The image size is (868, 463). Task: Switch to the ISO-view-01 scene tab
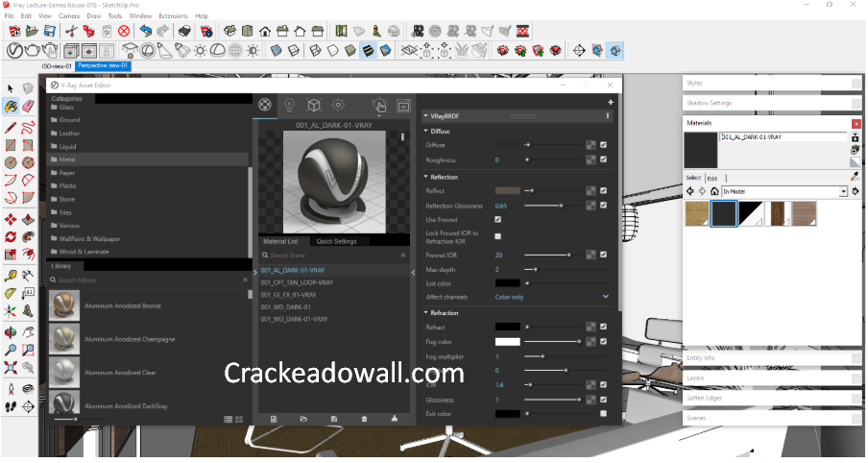(57, 66)
